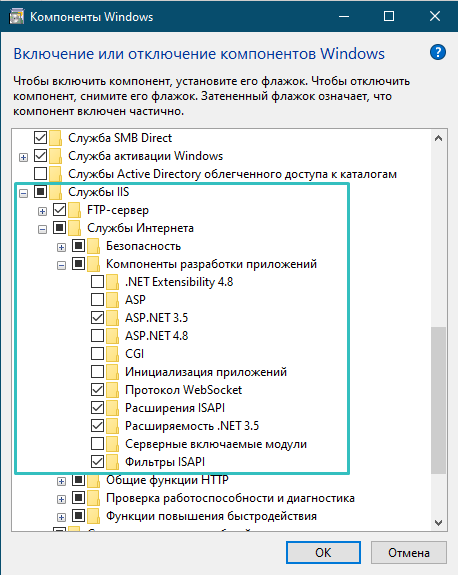Image resolution: width=458 pixels, height=575 pixels.
Task: Tick the .NET Extensibility 4.8 checkbox
Action: [97, 282]
